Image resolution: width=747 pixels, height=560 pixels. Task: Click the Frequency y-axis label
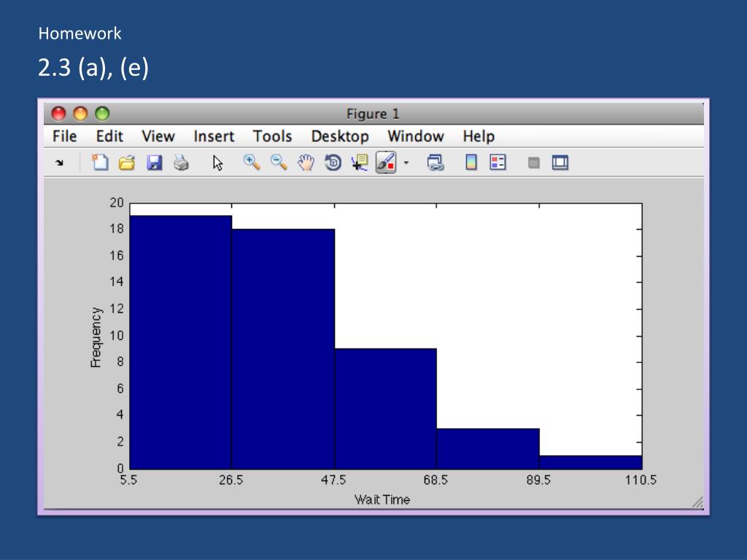click(96, 337)
